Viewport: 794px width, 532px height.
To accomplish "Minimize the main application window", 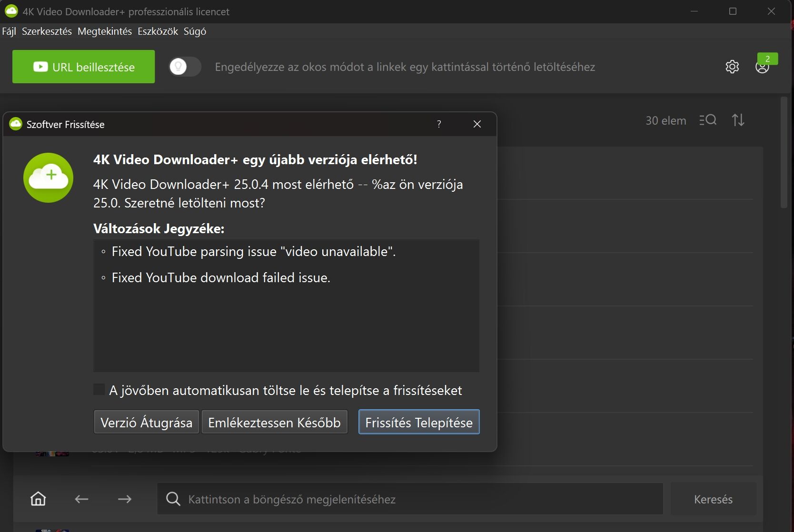I will (x=694, y=11).
